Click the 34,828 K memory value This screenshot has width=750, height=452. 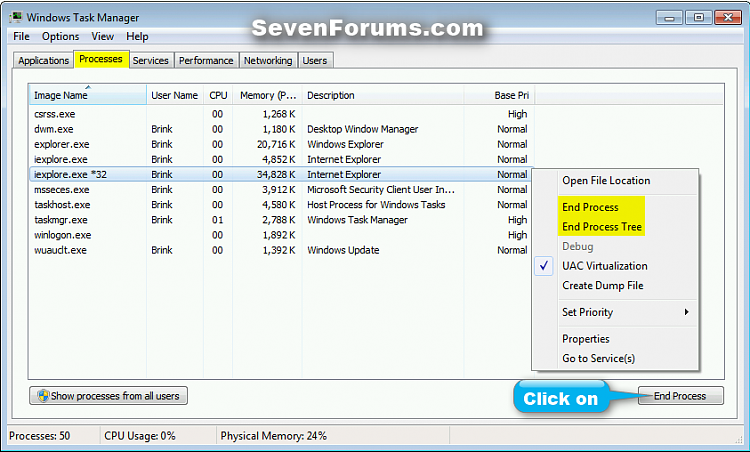pyautogui.click(x=276, y=175)
